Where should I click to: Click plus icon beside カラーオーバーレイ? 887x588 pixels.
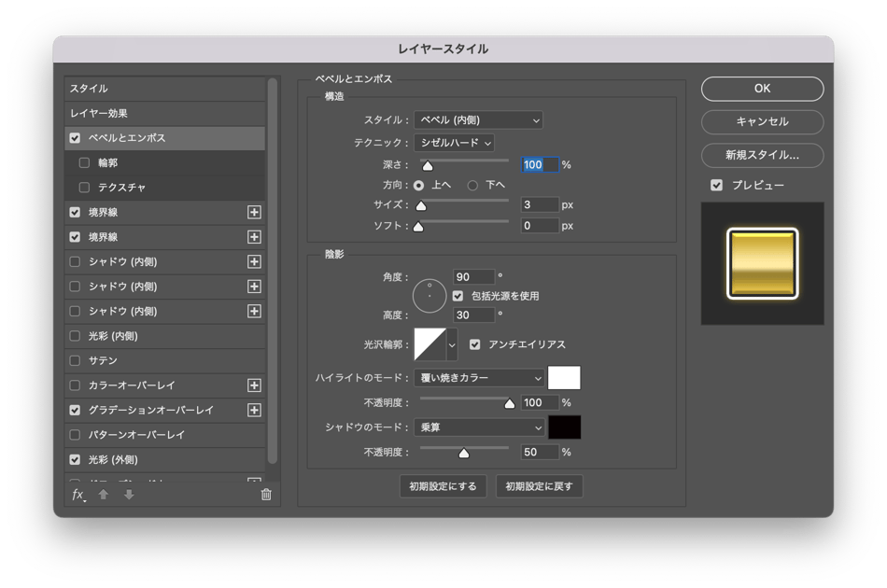254,385
